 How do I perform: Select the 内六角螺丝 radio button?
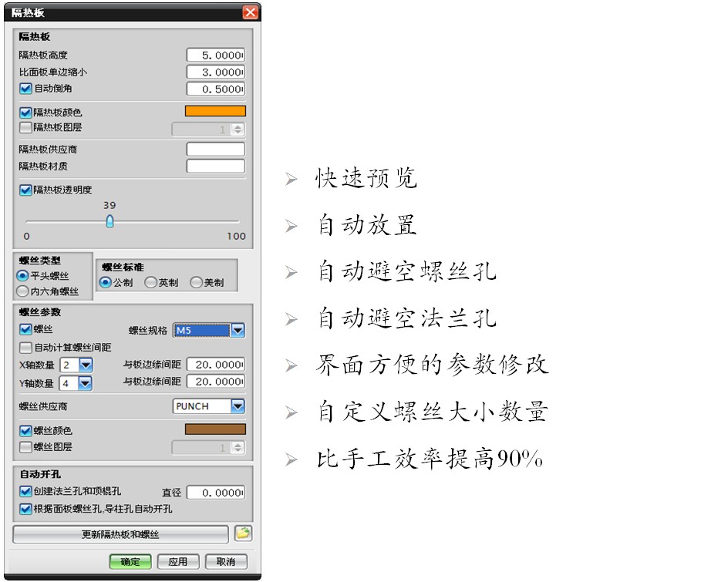(x=23, y=291)
